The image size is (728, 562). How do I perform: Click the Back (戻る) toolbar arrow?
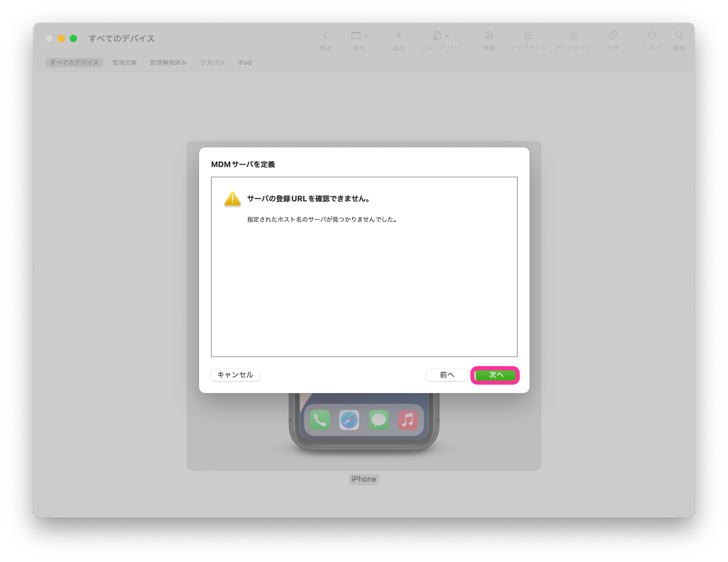coord(325,35)
